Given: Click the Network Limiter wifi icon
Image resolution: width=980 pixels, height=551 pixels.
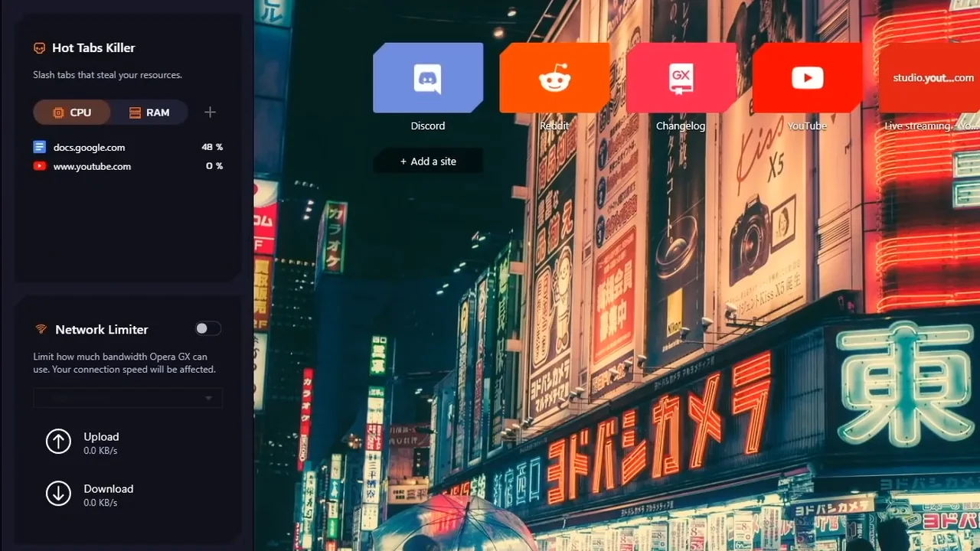Looking at the screenshot, I should click(x=41, y=329).
